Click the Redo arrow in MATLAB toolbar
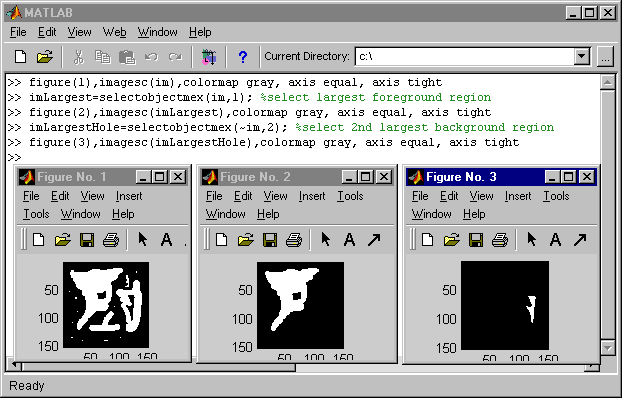 [x=175, y=57]
